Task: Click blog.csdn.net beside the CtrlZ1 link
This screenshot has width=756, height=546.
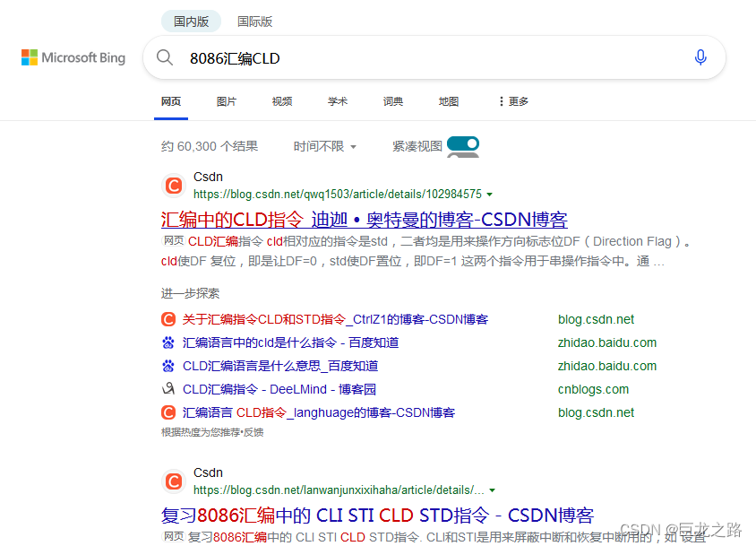Action: pos(596,319)
